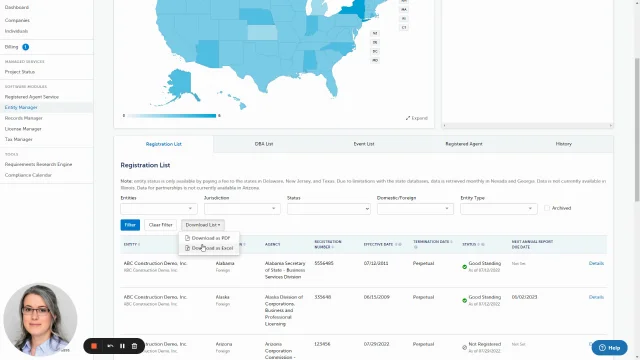The height and width of the screenshot is (360, 640).
Task: Open Details link for the Alaska registration
Action: click(596, 297)
